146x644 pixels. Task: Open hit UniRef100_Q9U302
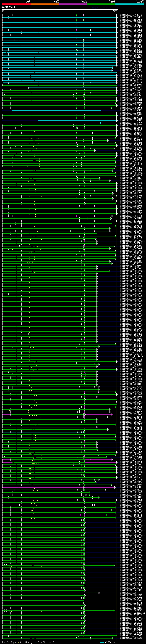pos(131,206)
